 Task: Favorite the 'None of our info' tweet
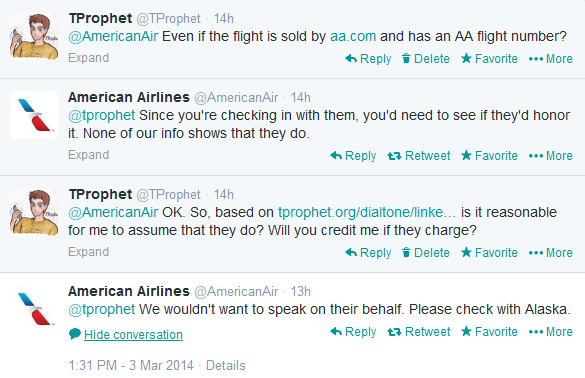click(x=489, y=156)
